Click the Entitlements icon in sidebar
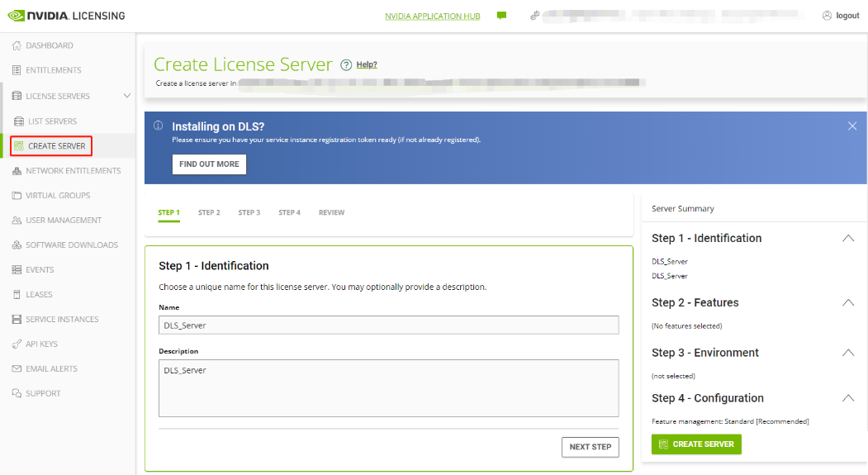Screen dimensions: 868x475 pos(17,70)
